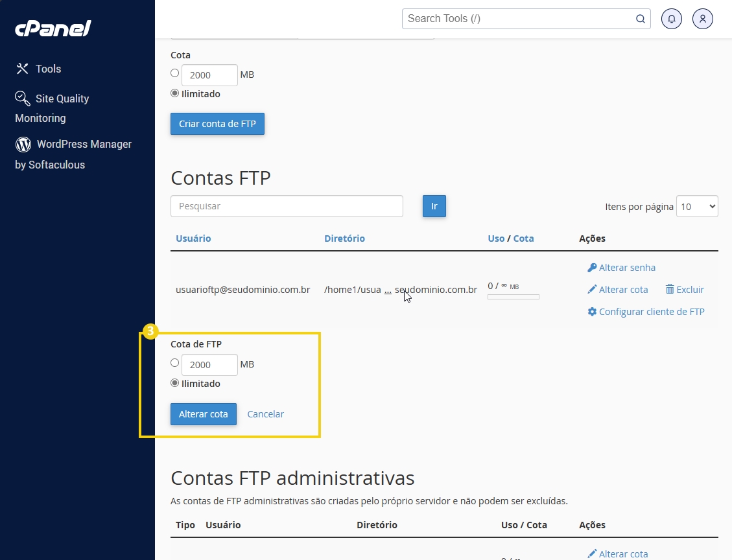Screen dimensions: 732x560
Task: Select Ilimitado radio under Cota
Action: (x=174, y=93)
